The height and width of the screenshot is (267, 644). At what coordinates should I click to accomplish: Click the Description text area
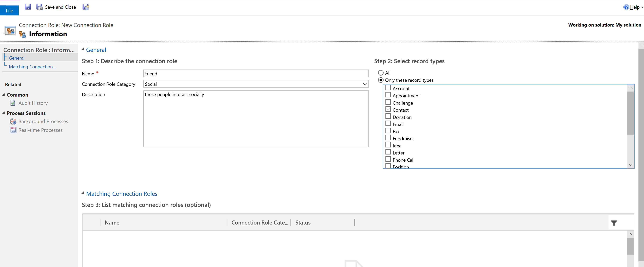point(256,119)
